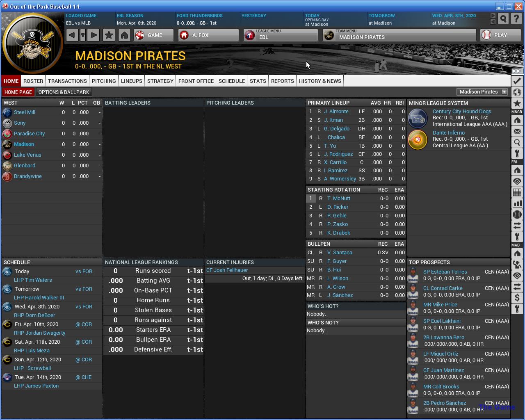The image size is (525, 420).
Task: Go back with the left arrow button
Action: (x=72, y=35)
